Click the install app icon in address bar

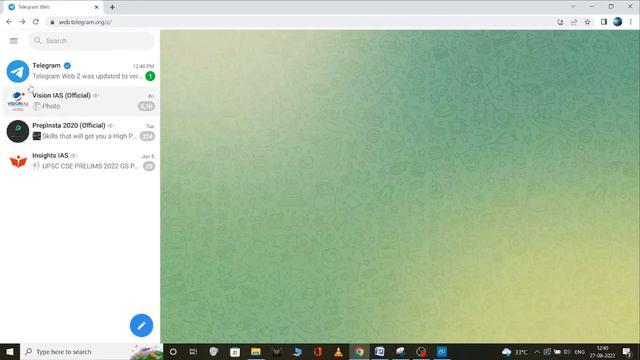tap(560, 22)
